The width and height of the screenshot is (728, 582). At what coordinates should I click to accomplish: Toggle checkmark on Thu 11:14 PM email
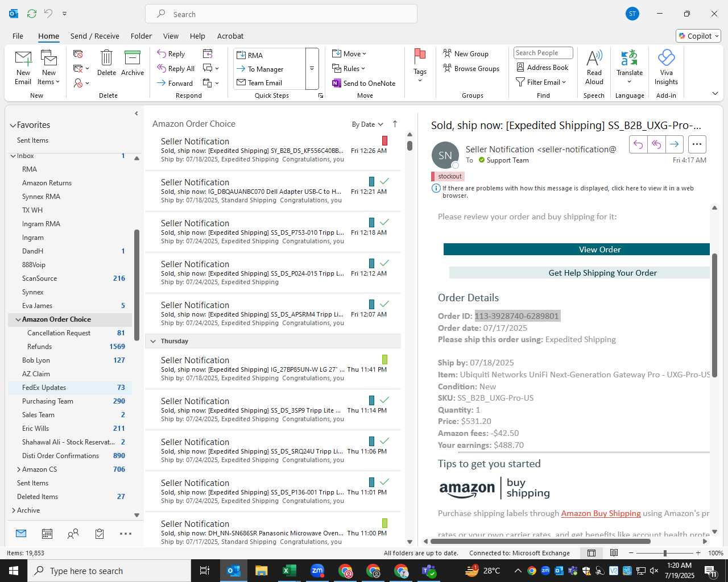[384, 400]
